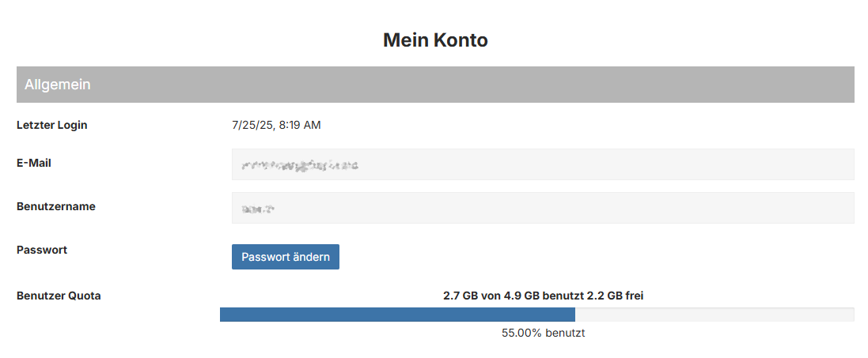Click the Benutzername field label
Viewport: 868px width, 358px height.
[56, 206]
